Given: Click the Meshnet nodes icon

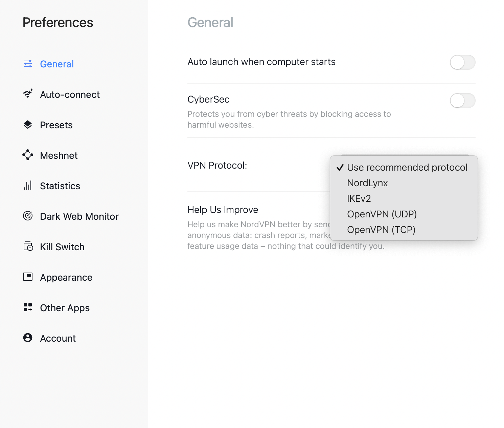Looking at the screenshot, I should pos(28,155).
